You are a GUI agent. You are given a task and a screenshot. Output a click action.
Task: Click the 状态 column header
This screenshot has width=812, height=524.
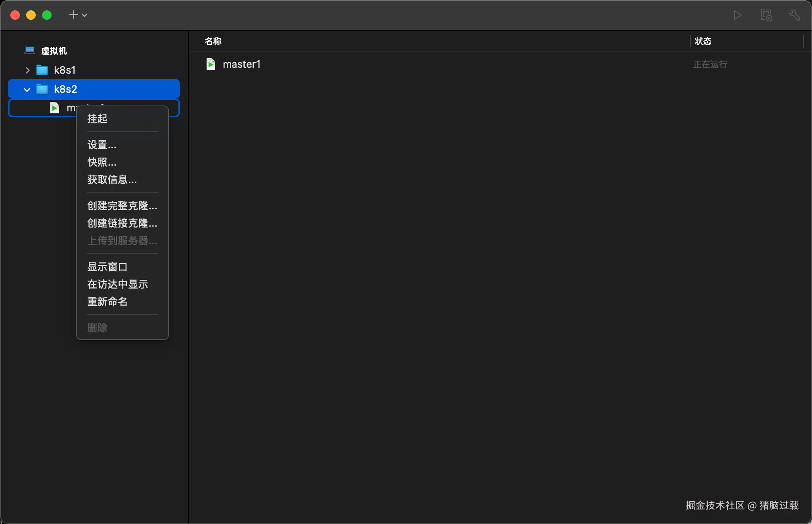[703, 41]
